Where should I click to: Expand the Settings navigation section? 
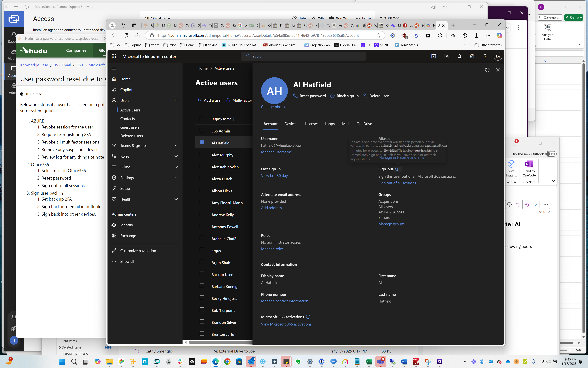tap(176, 178)
